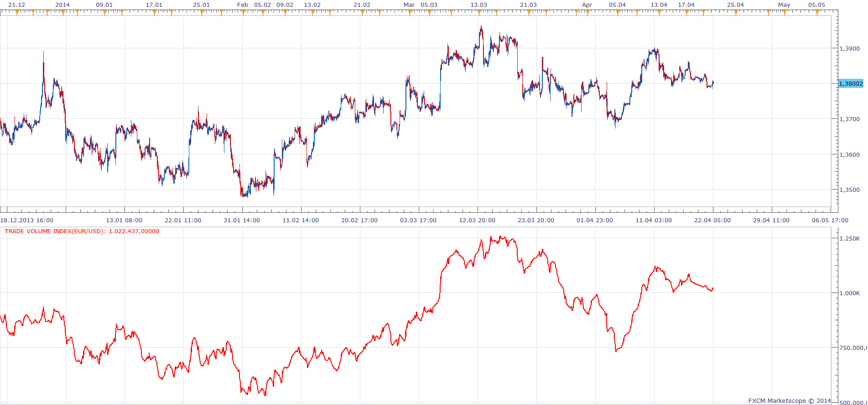868x405 pixels.
Task: Click the 750.000 volume axis value
Action: [x=853, y=348]
